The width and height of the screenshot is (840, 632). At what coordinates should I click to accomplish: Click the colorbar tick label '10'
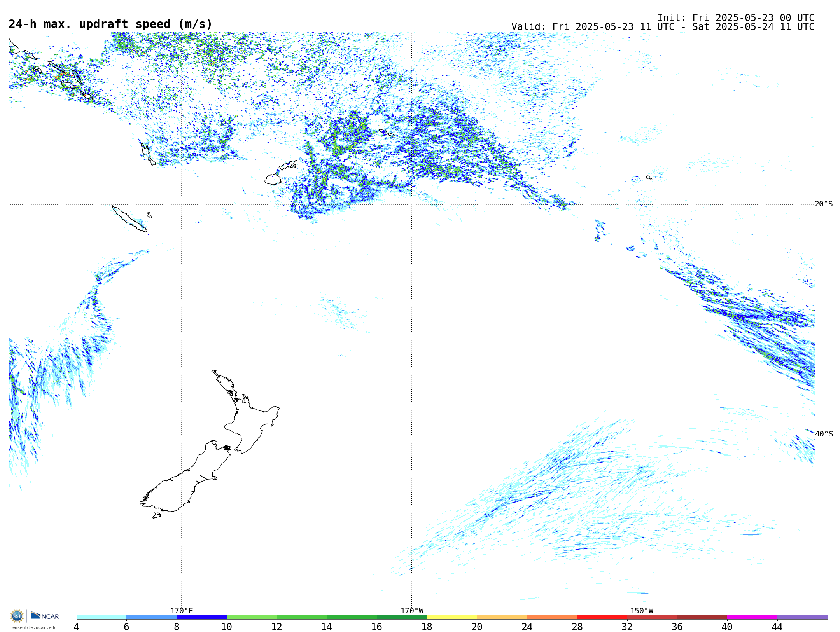[227, 627]
